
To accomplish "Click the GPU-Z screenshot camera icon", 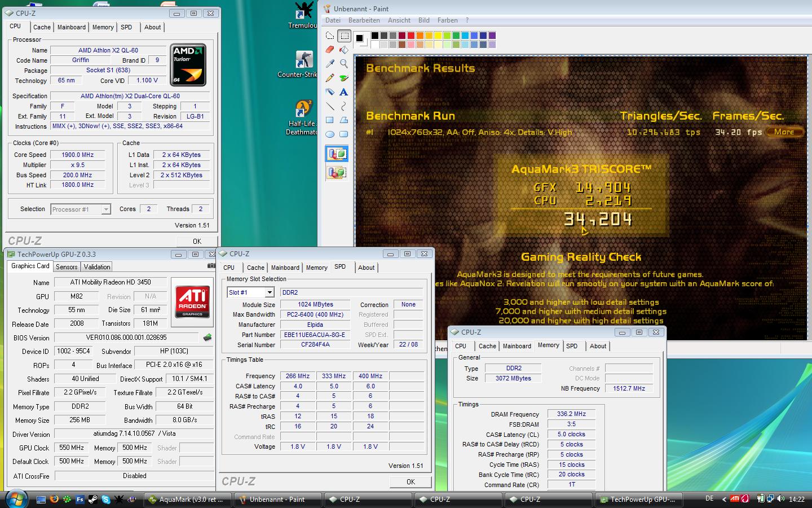I will click(211, 265).
